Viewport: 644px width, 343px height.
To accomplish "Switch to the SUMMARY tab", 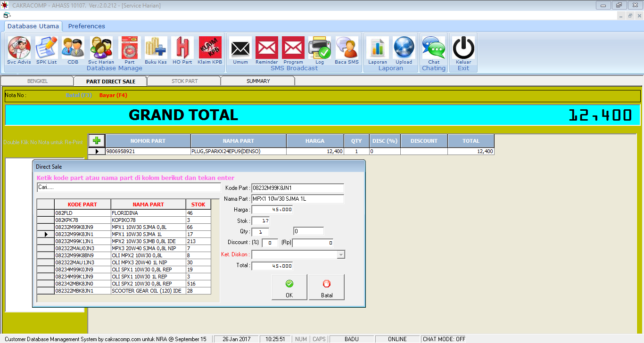I will tap(258, 81).
